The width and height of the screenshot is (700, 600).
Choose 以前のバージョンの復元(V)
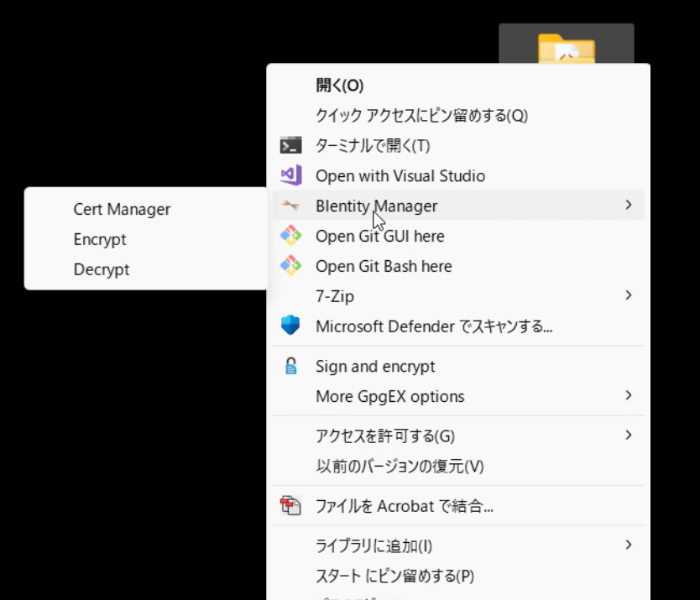(x=458, y=466)
